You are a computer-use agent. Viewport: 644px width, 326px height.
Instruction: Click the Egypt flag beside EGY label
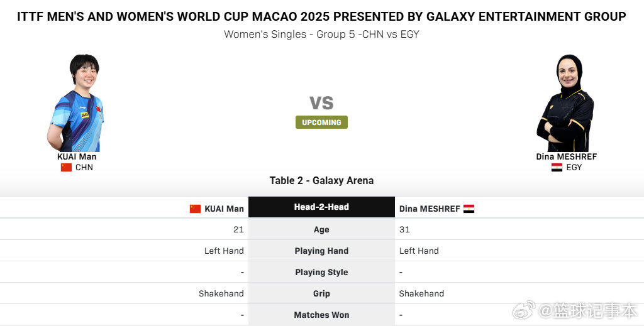557,168
